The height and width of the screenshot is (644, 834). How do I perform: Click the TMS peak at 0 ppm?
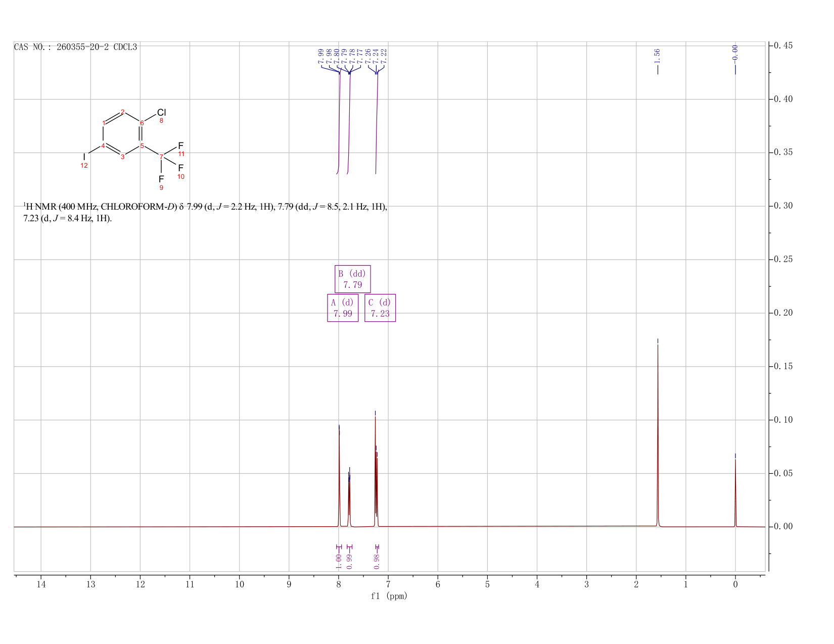pyautogui.click(x=735, y=492)
